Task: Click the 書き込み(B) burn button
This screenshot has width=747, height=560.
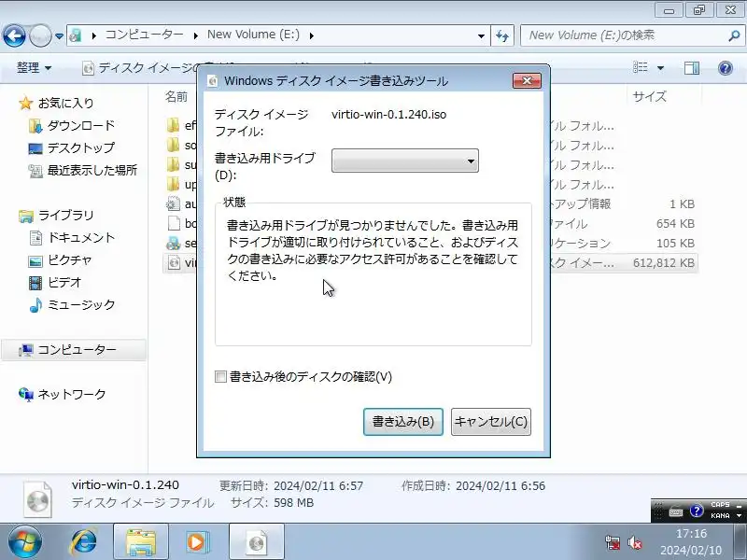Action: 403,422
